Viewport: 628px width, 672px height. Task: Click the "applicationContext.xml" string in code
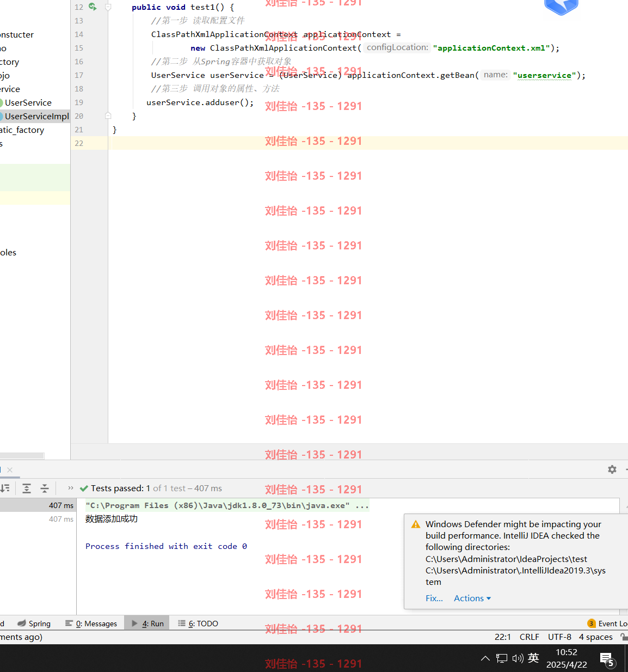pos(491,48)
